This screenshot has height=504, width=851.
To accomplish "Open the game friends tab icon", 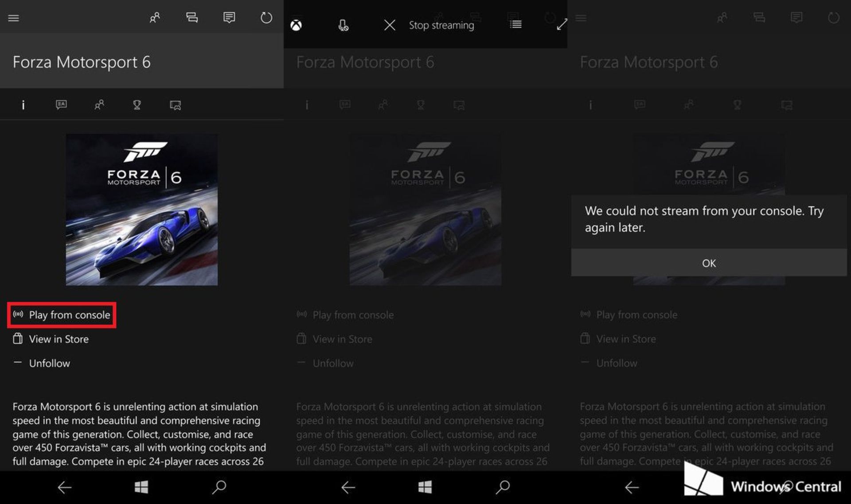I will tap(99, 105).
